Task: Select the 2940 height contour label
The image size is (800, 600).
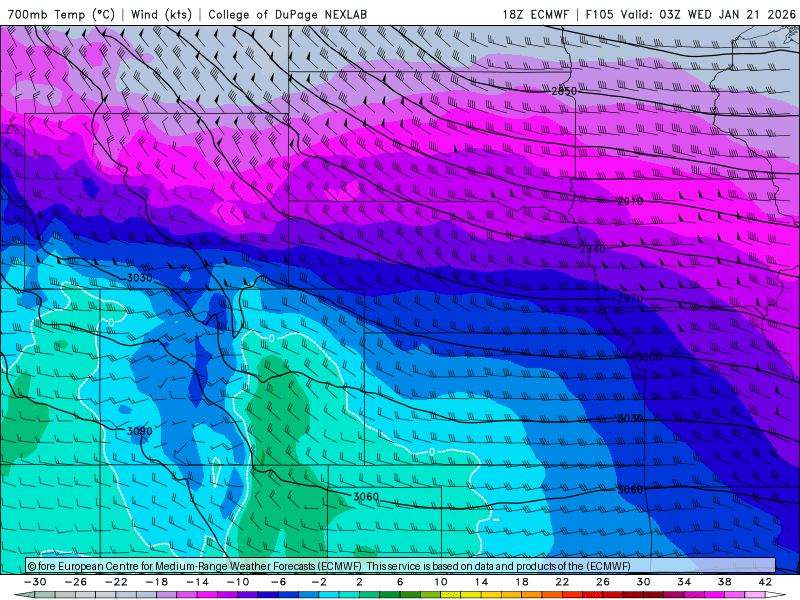Action: tap(592, 249)
